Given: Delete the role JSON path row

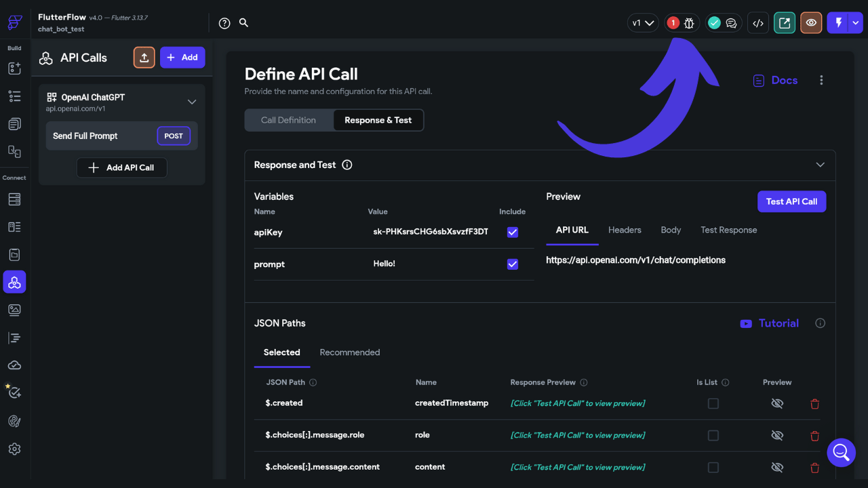Looking at the screenshot, I should 815,436.
